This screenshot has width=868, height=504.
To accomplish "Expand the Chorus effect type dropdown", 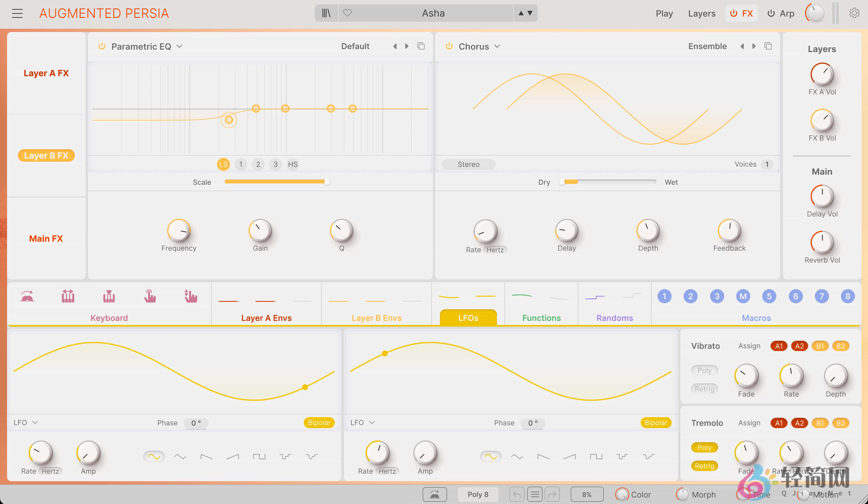I will (x=497, y=46).
